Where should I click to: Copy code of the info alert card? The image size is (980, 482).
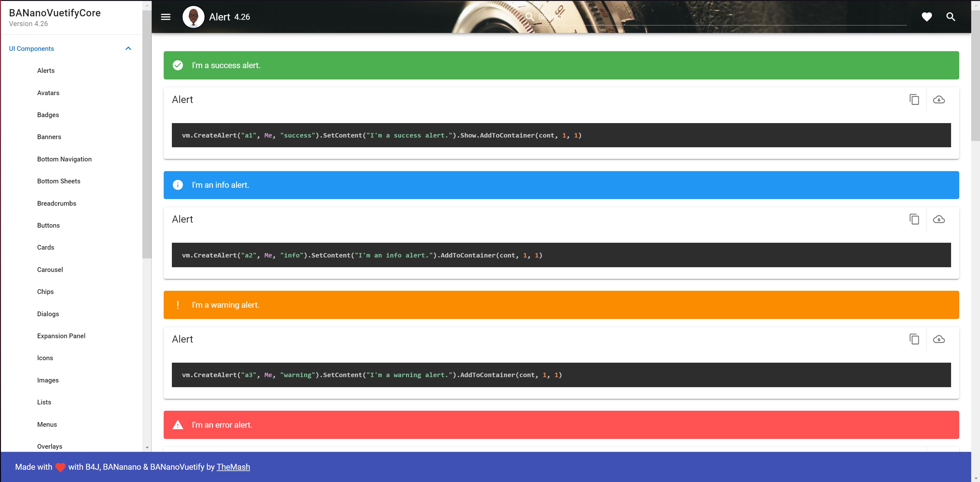[914, 219]
